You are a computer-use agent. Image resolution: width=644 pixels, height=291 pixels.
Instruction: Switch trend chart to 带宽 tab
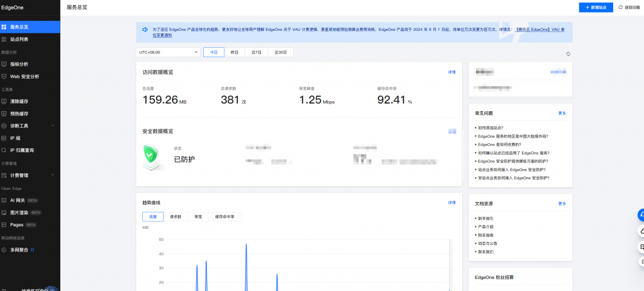point(198,217)
